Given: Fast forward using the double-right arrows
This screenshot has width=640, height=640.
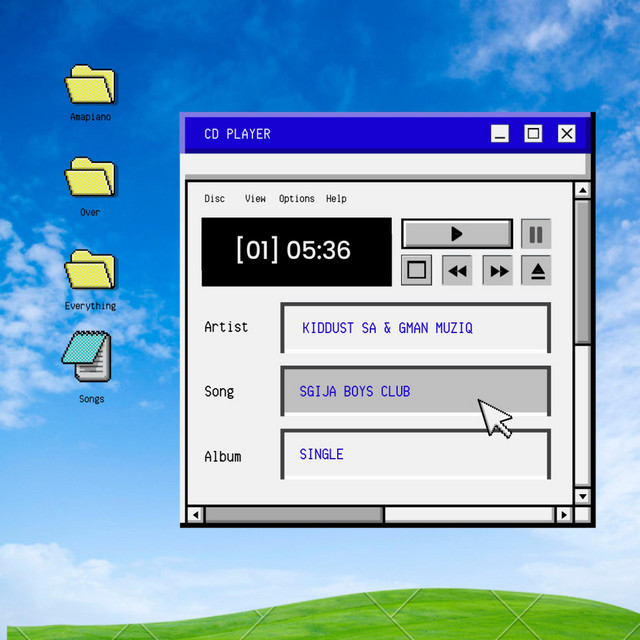Looking at the screenshot, I should (498, 270).
